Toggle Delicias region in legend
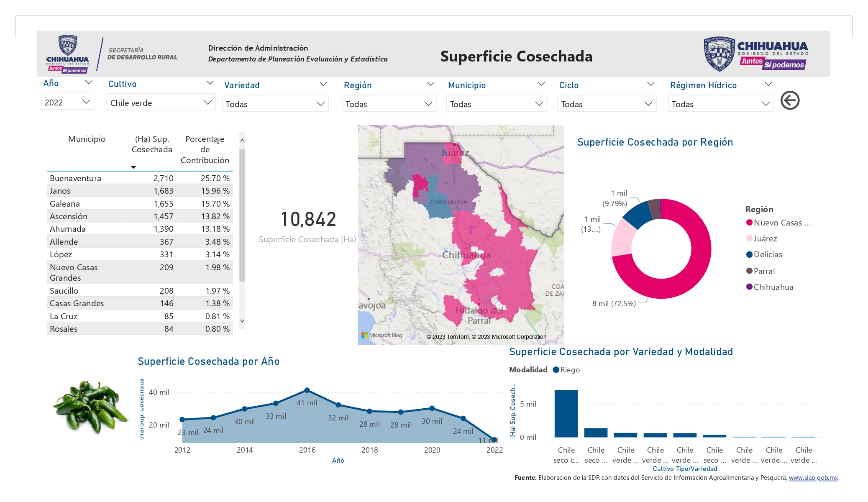This screenshot has height=502, width=868. pyautogui.click(x=764, y=254)
